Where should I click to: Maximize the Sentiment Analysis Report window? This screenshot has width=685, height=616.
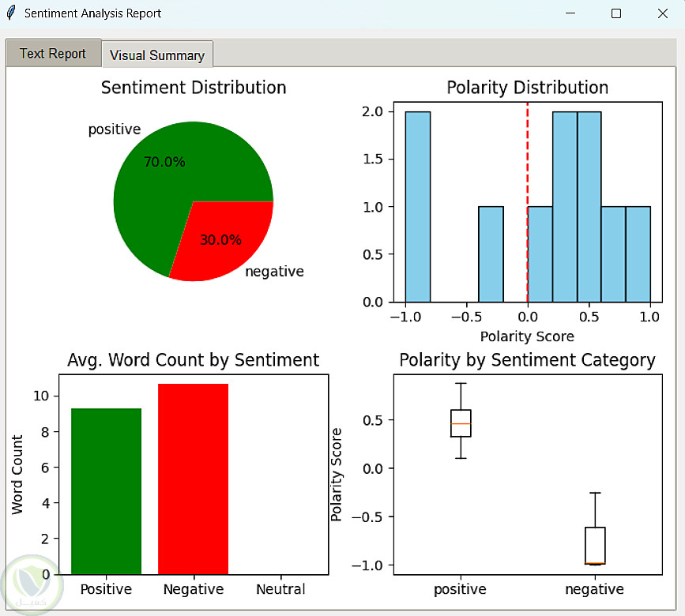click(x=616, y=13)
